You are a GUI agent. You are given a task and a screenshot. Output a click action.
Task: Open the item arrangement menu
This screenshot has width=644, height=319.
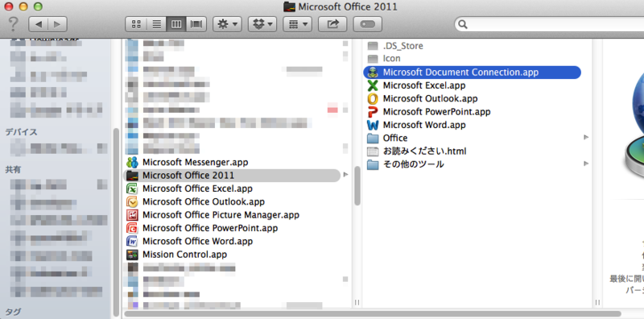point(297,24)
